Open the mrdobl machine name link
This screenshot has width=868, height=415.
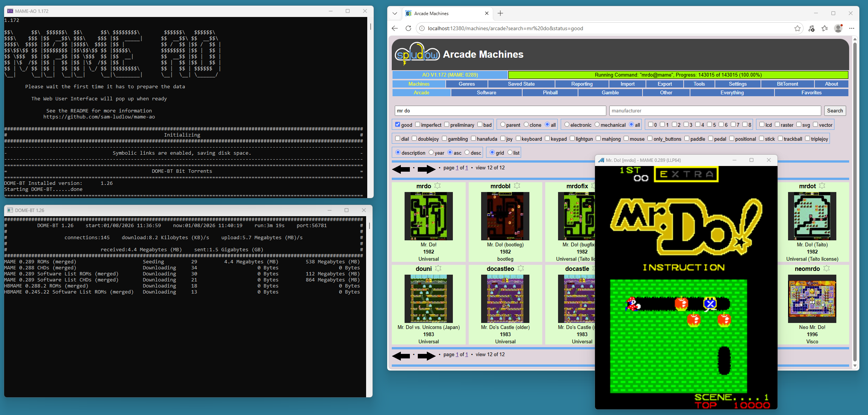[500, 186]
